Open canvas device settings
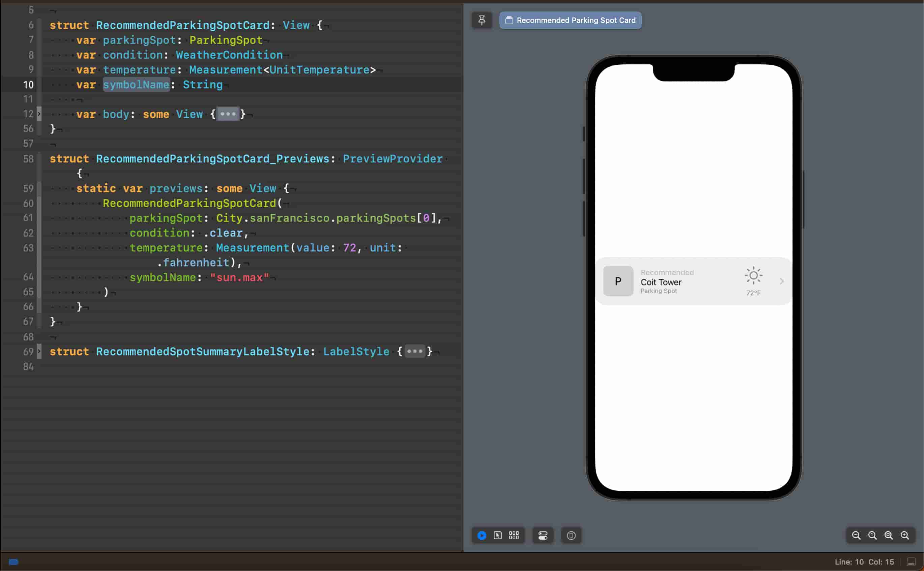This screenshot has width=924, height=571. (543, 535)
